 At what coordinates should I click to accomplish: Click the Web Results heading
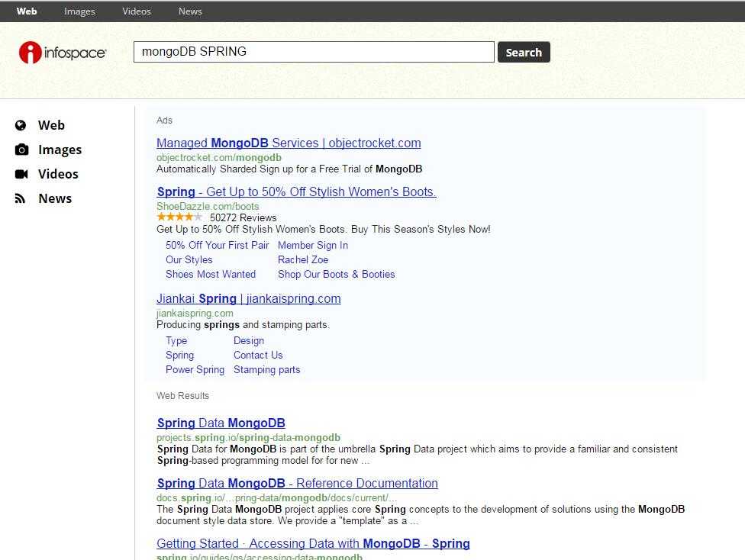[x=183, y=396]
